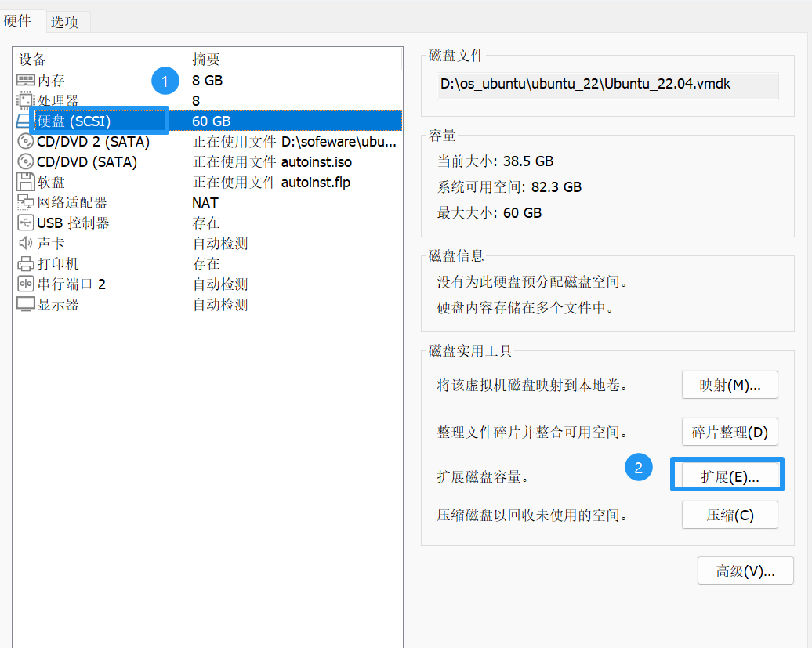Image resolution: width=812 pixels, height=648 pixels.
Task: Switch to the 硬件 tab
Action: pos(17,20)
